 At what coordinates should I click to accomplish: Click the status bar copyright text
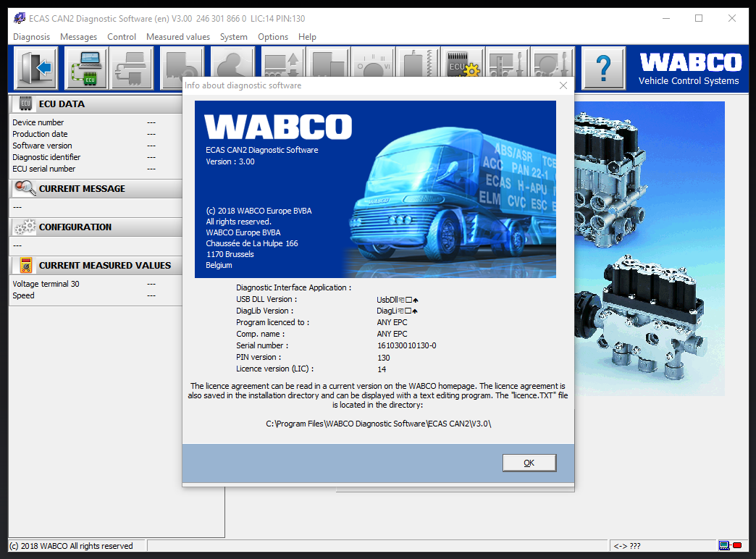click(x=71, y=546)
